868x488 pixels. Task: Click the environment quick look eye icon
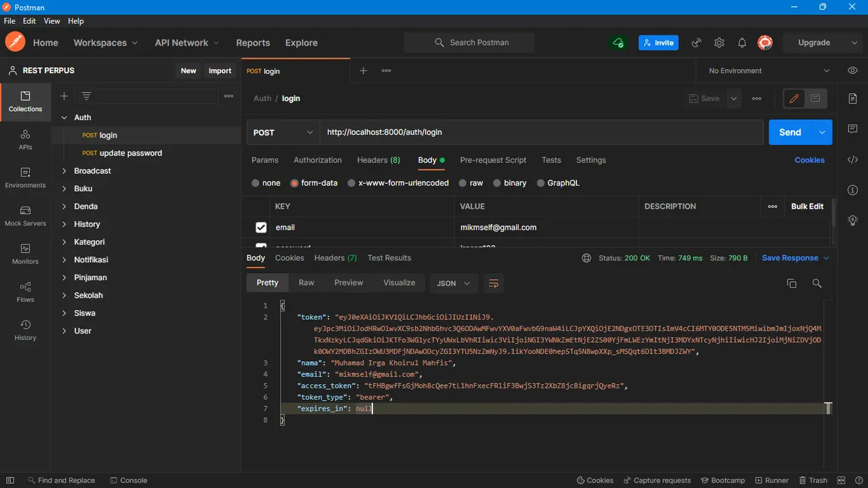click(x=853, y=70)
